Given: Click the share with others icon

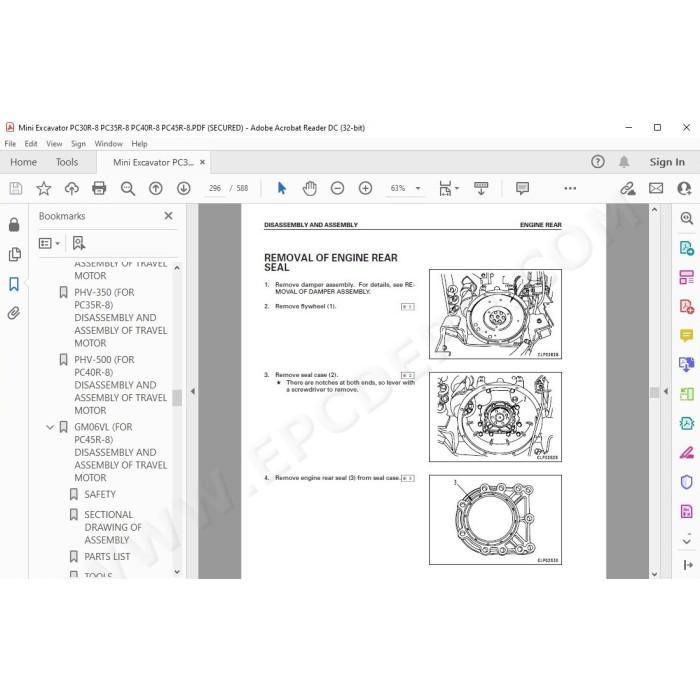Looking at the screenshot, I should (684, 188).
